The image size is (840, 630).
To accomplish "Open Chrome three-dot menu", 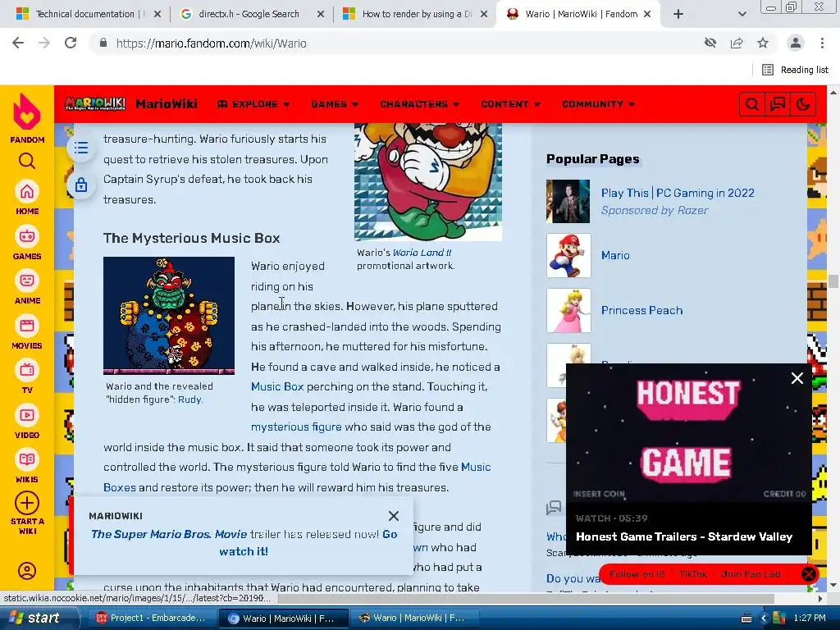I will pyautogui.click(x=822, y=43).
